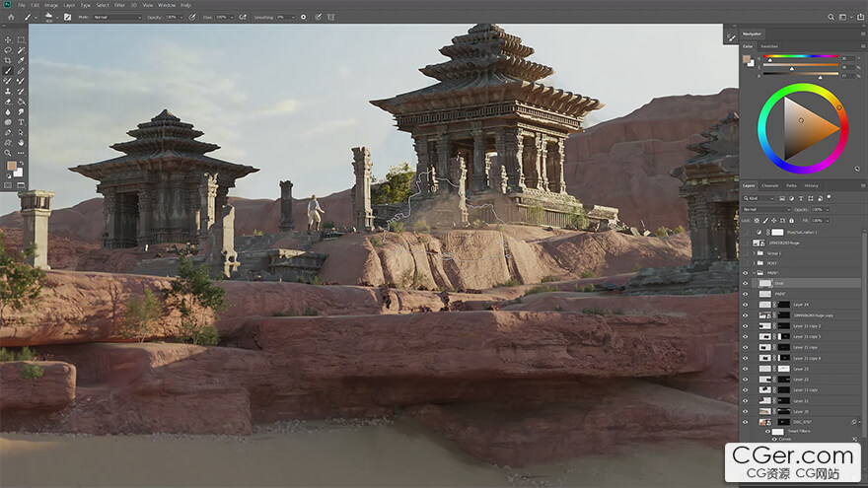Adjust the hue slider in Color panel
Viewport: 868px width, 488px height.
[801, 56]
